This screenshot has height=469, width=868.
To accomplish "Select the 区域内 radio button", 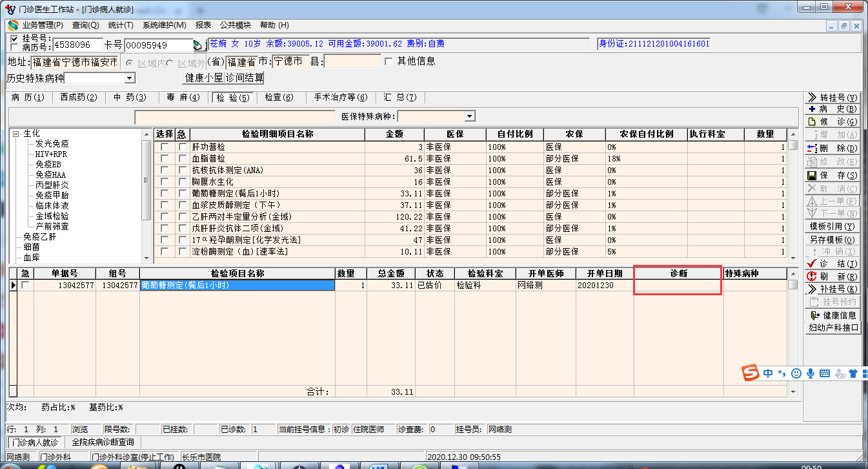I will (x=130, y=63).
